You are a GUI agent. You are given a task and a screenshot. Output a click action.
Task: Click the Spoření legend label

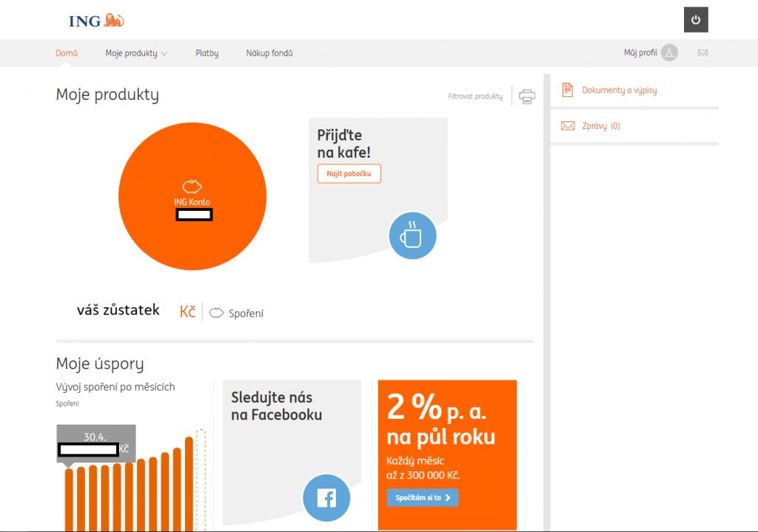click(246, 313)
